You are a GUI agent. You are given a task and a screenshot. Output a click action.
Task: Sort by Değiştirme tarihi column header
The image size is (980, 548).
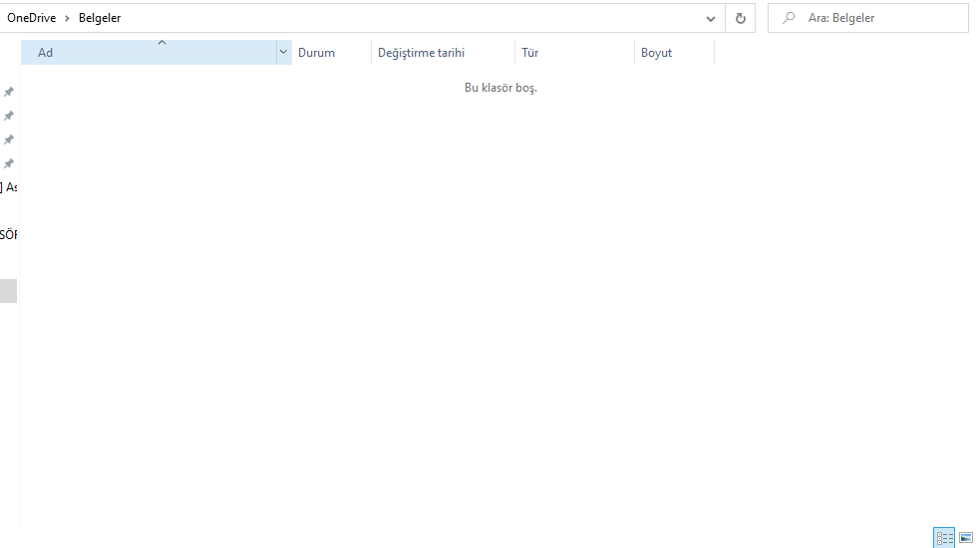click(x=443, y=53)
